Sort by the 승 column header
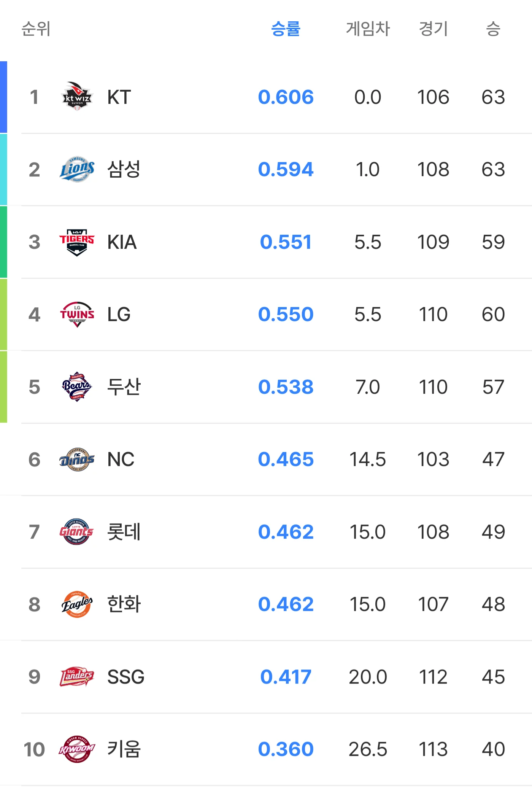Screen dimensions: 532x792 pos(493,29)
